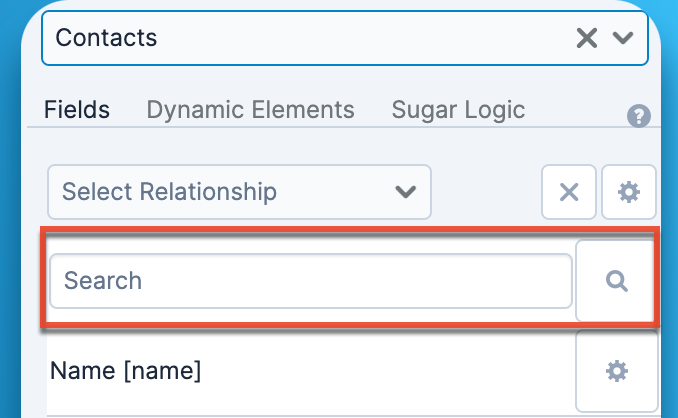This screenshot has width=678, height=418.
Task: Click the Select Relationship chevron arrow
Action: (x=405, y=191)
